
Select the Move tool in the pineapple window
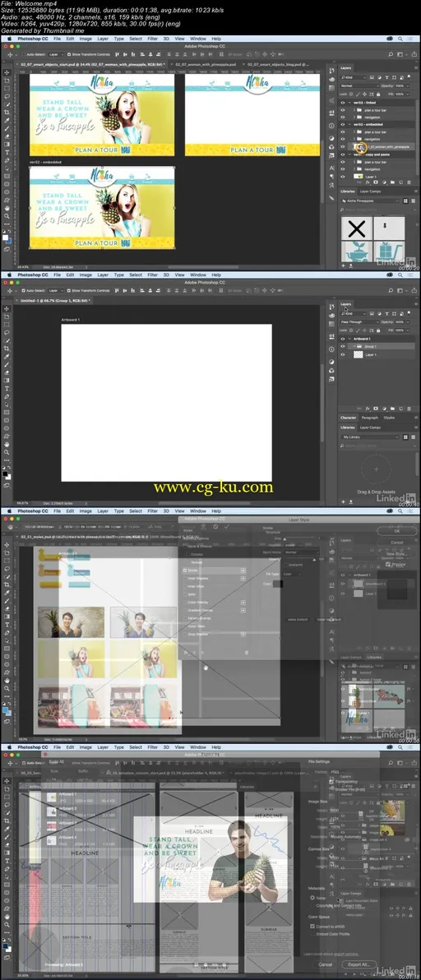click(x=7, y=72)
